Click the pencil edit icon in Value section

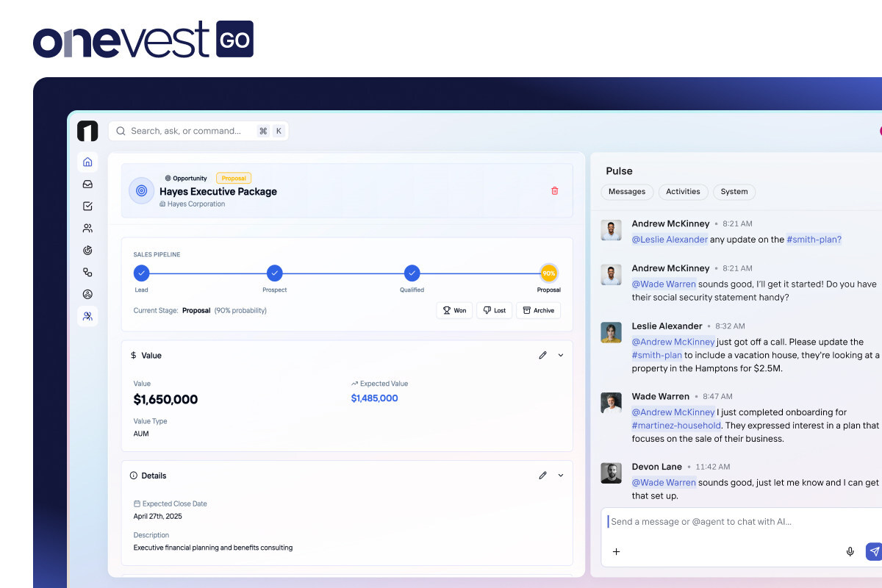click(x=542, y=355)
